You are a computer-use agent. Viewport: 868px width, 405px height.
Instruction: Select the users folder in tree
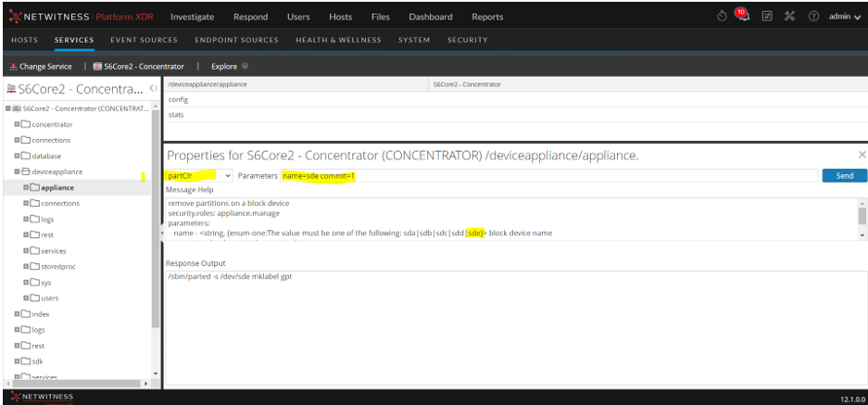(x=50, y=298)
